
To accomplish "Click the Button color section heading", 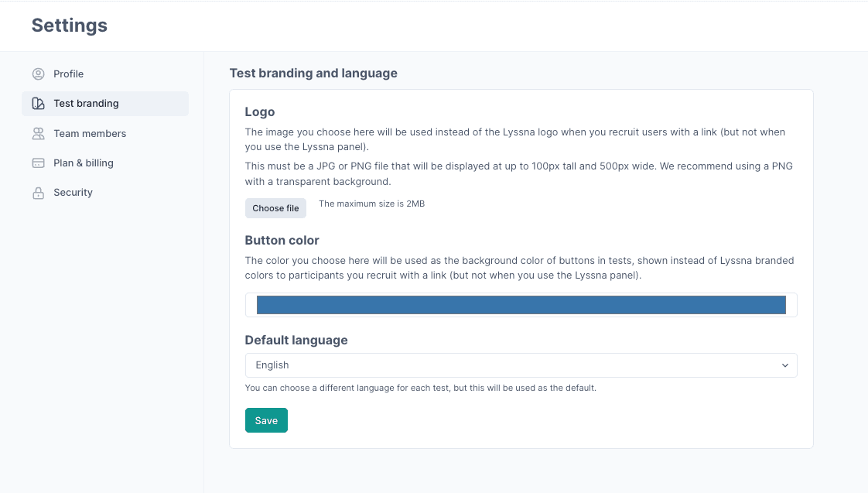I will coord(282,240).
